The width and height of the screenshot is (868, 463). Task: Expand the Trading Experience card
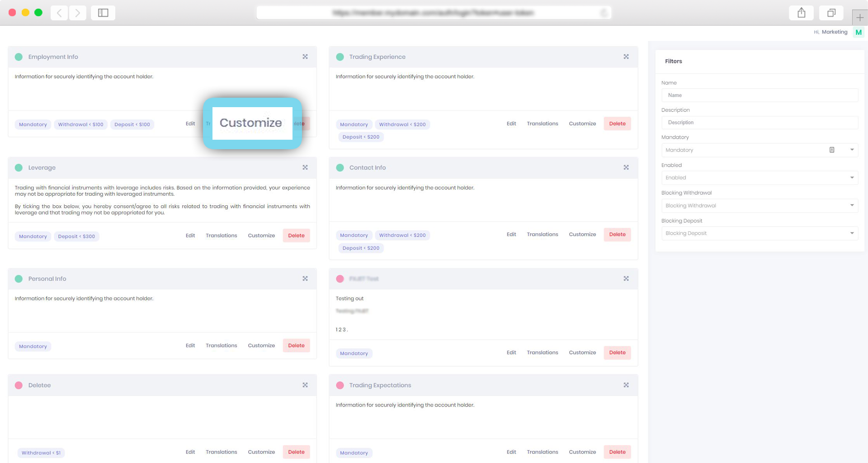pyautogui.click(x=626, y=57)
